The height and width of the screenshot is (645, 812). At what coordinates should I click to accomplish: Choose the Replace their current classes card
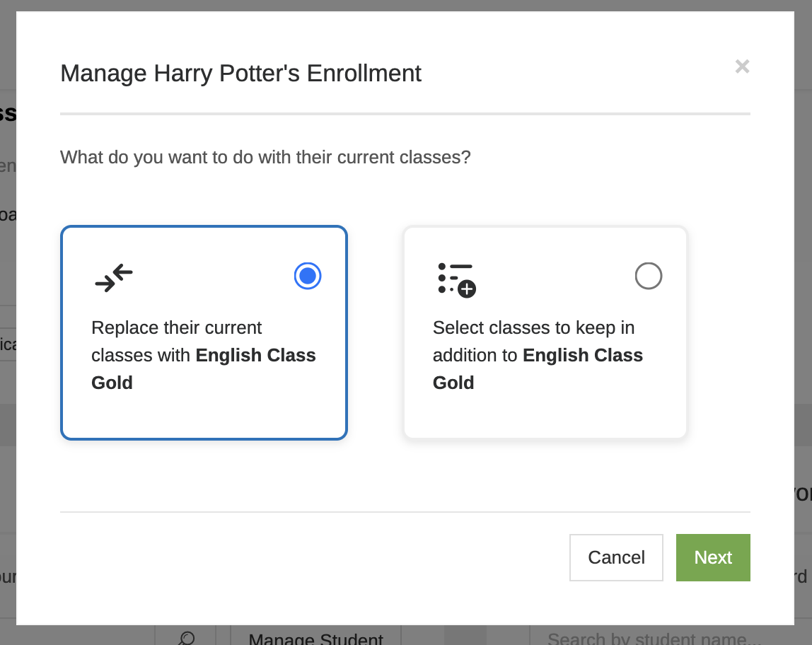(204, 333)
